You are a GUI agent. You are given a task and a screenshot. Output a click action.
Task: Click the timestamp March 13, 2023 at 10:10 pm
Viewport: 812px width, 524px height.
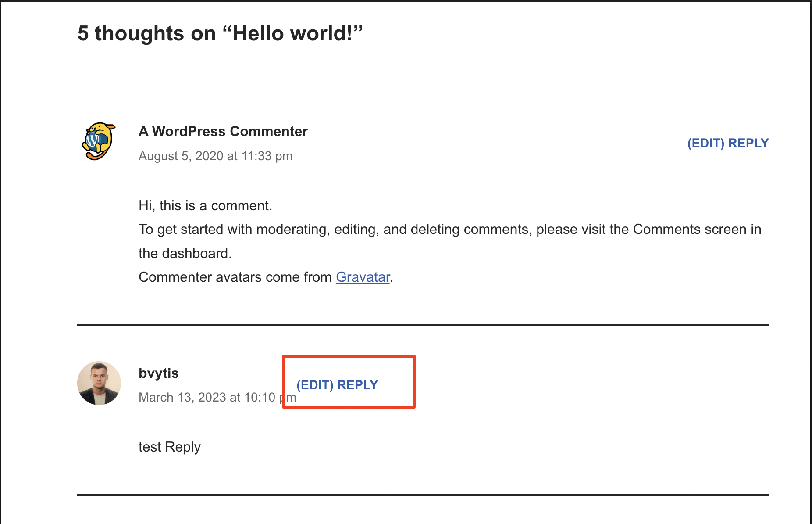click(x=210, y=397)
